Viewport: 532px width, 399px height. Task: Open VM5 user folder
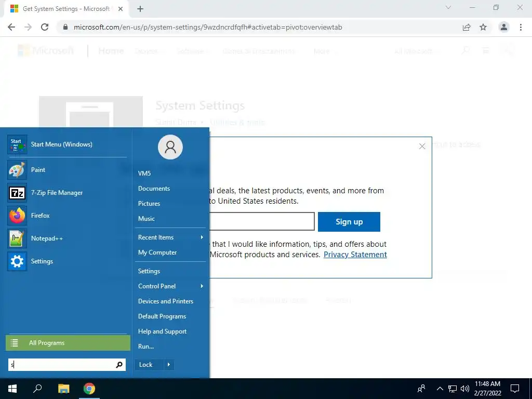144,174
